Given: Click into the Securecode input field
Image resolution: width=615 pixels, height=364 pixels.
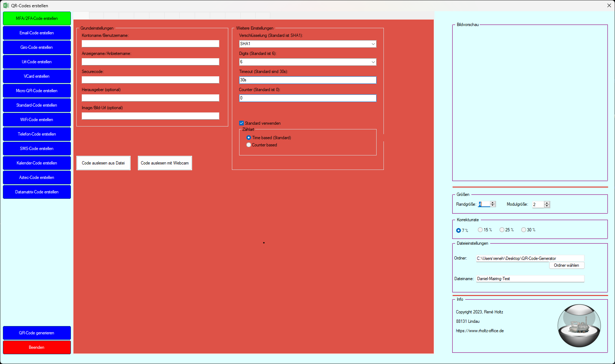Looking at the screenshot, I should tap(150, 80).
